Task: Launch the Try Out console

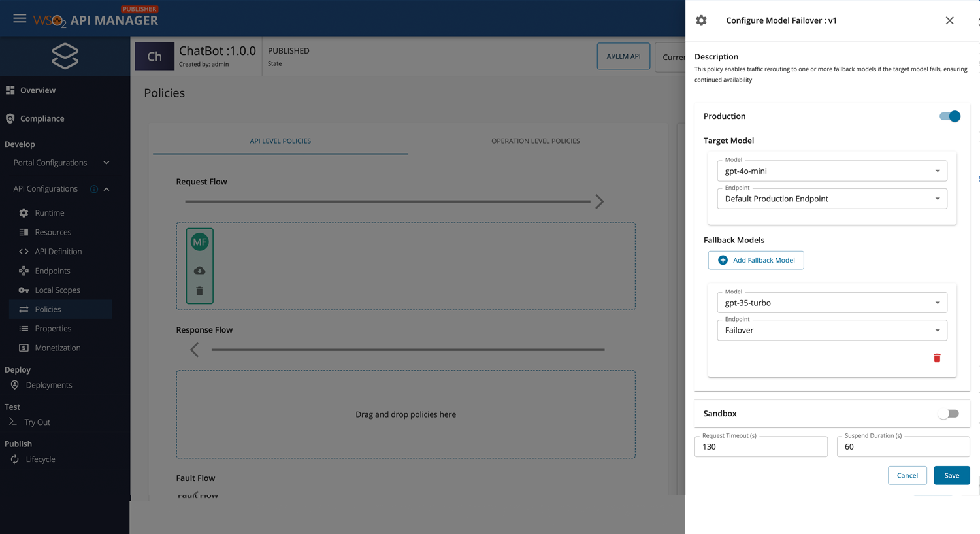Action: [x=37, y=422]
